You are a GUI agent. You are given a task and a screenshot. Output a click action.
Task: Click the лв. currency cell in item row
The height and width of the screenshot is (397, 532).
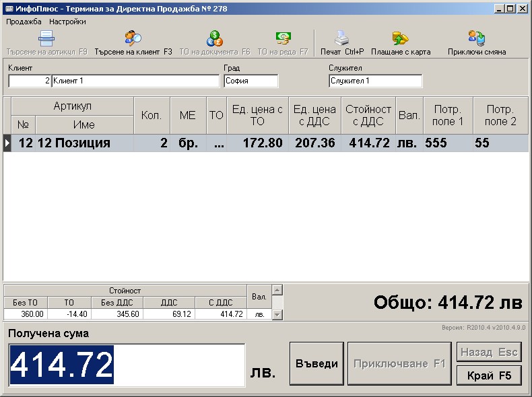(409, 143)
